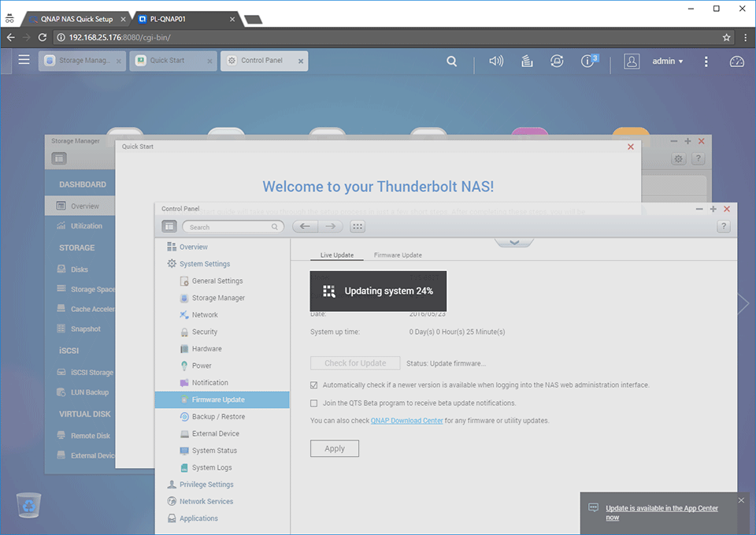This screenshot has width=756, height=535.
Task: Click next page arrow on desktop
Action: click(x=743, y=303)
